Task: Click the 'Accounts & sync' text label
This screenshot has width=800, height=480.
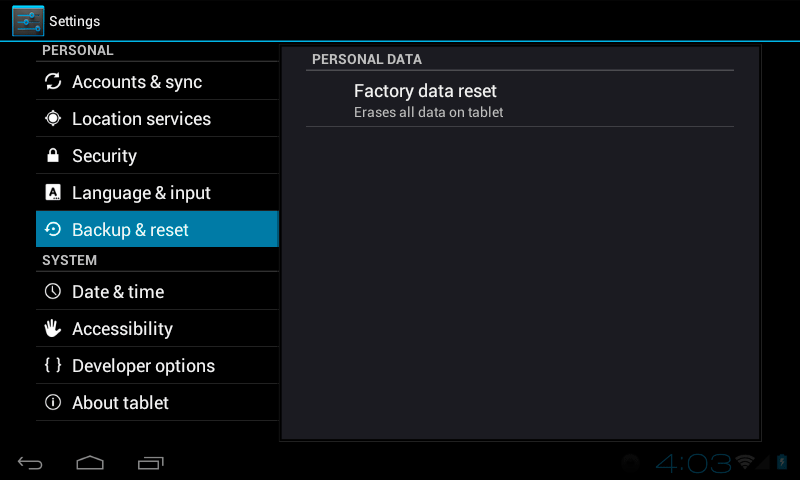Action: click(137, 82)
